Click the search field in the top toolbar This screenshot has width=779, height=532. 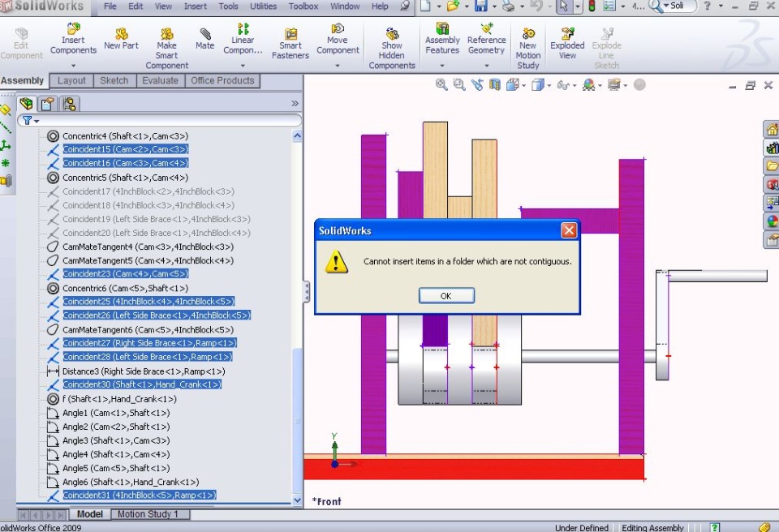[681, 6]
